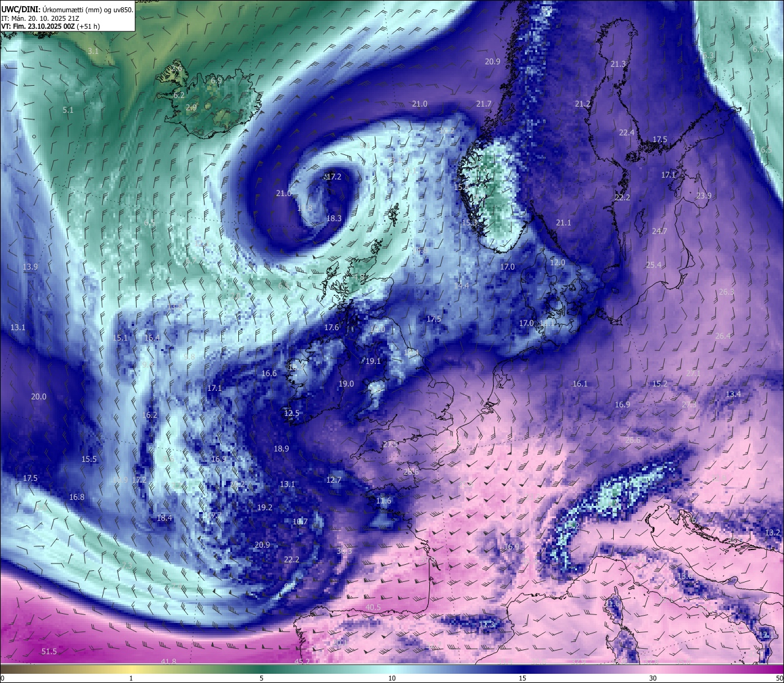784x683 pixels.
Task: Click the 22.4 value over Finland
Action: [627, 132]
